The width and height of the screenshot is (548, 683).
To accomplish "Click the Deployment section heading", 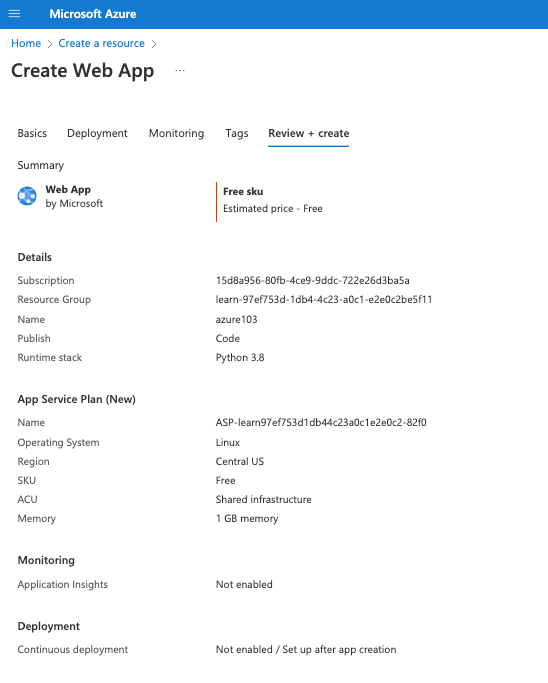I will (x=49, y=626).
